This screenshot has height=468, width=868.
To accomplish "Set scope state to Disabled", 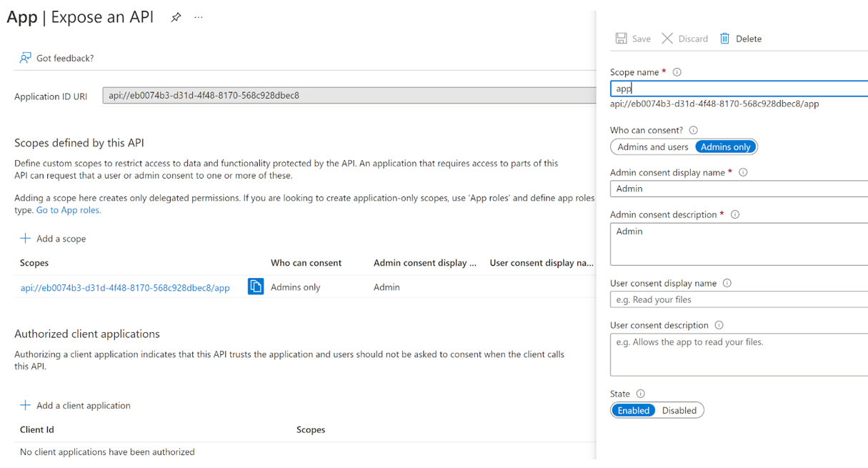I will [x=679, y=410].
